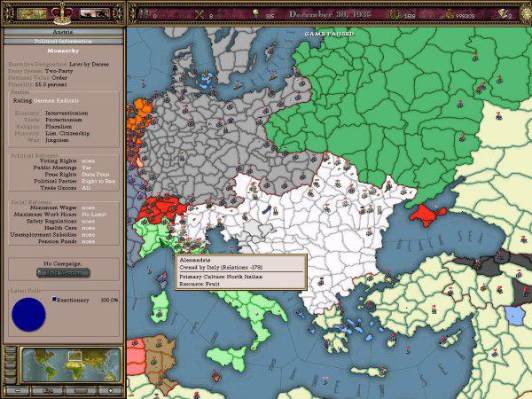Click the Lim. Citizenship minority policy
532x399 pixels.
(67, 133)
